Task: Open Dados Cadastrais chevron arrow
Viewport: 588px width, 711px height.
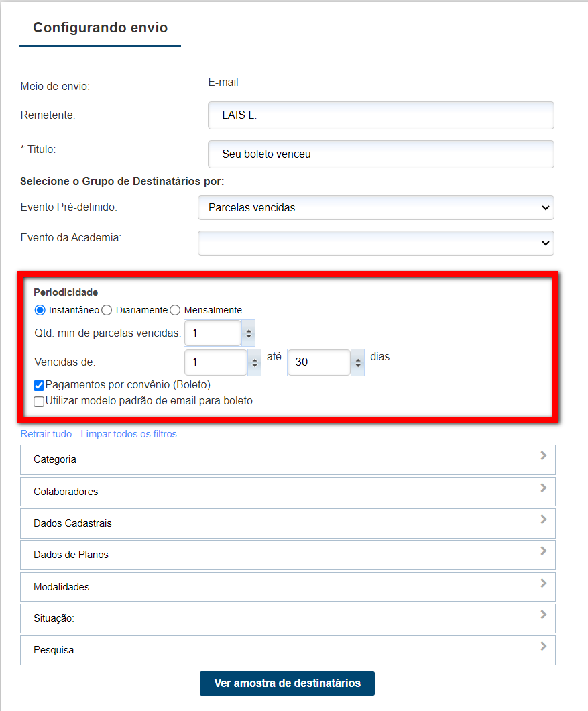Action: coord(543,520)
